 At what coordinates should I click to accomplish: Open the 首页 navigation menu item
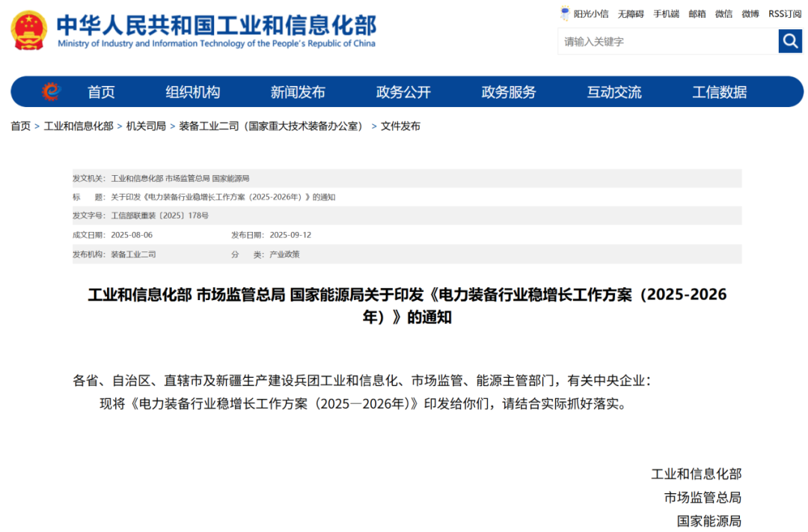(101, 92)
